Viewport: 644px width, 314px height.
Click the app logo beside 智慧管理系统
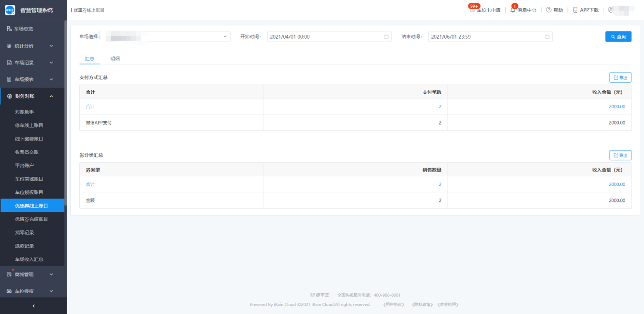[10, 10]
